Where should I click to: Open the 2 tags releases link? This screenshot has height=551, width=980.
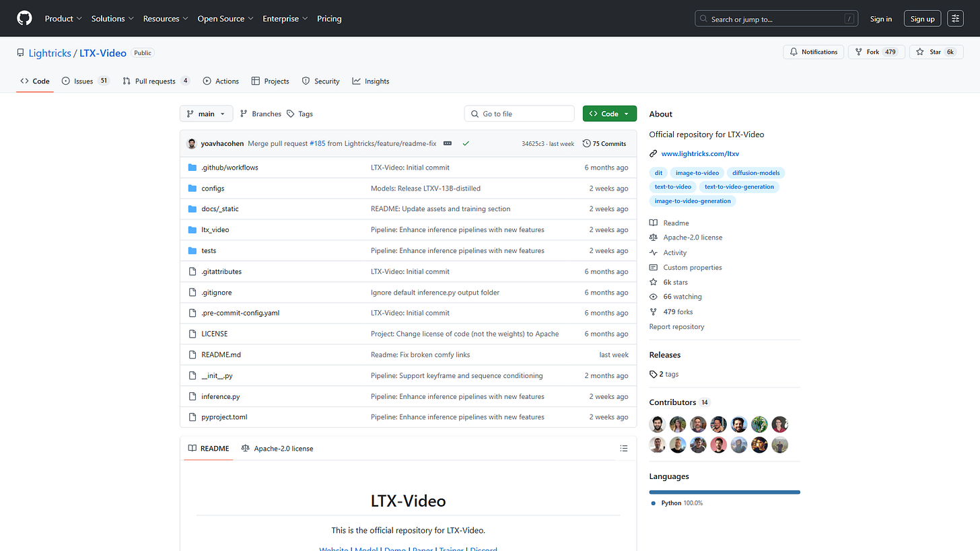click(x=664, y=374)
